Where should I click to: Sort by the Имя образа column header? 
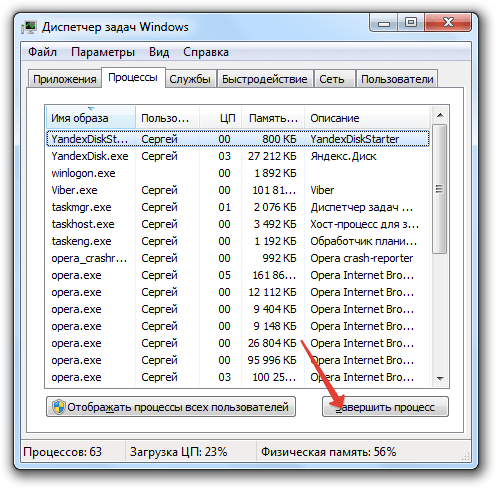pos(91,118)
